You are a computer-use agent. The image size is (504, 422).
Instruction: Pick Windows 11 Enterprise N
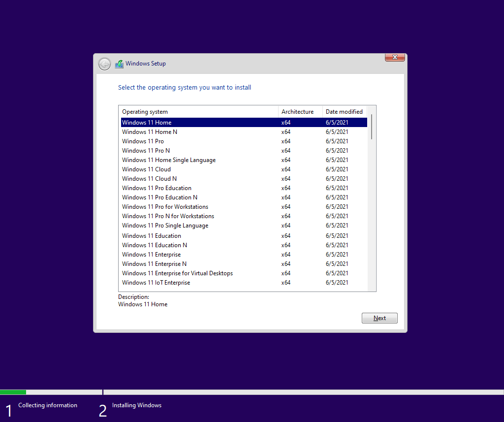pyautogui.click(x=244, y=264)
